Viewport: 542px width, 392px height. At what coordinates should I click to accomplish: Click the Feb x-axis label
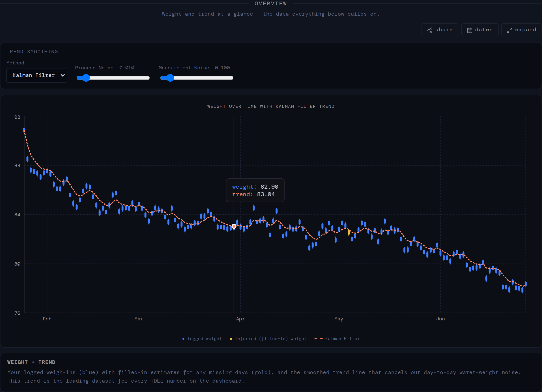click(47, 319)
